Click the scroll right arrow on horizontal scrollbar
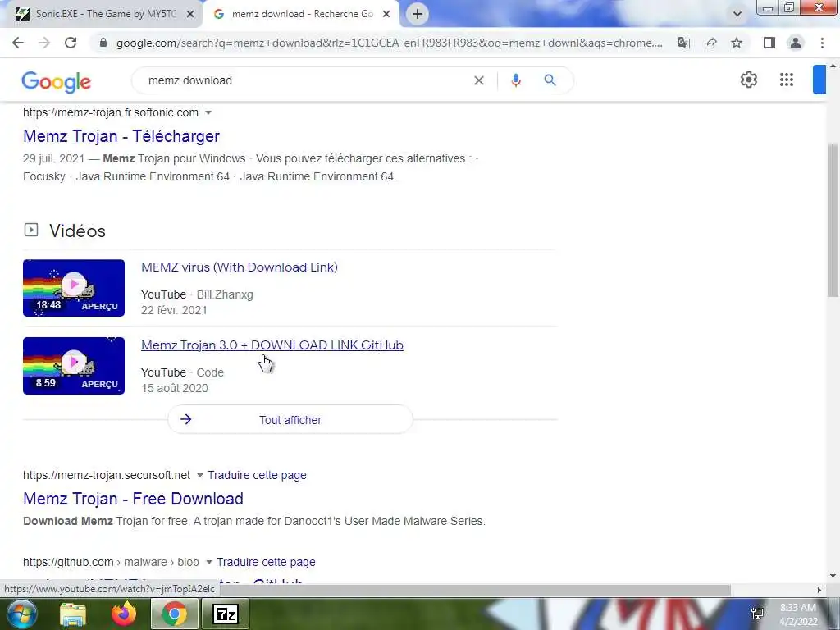 click(819, 590)
